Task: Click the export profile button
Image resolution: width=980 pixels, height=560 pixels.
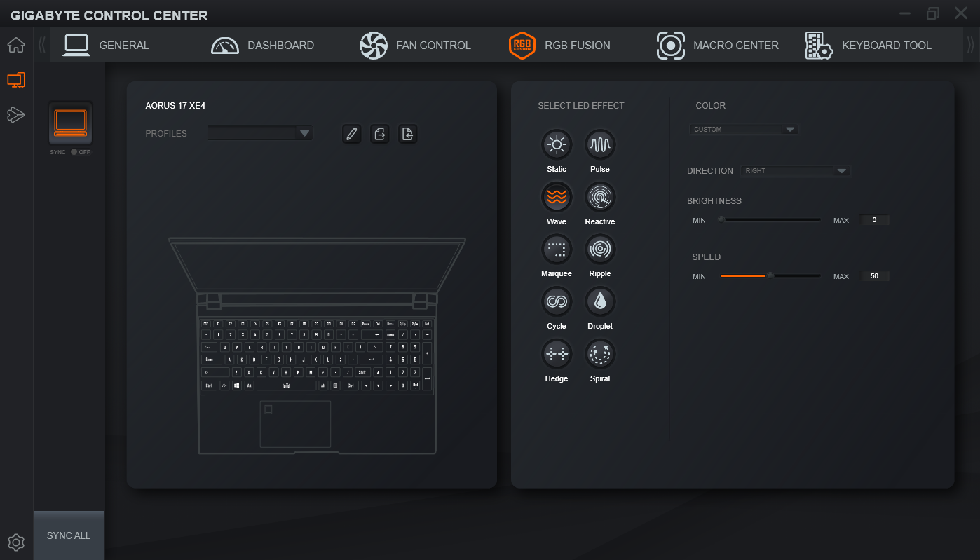Action: click(x=380, y=134)
